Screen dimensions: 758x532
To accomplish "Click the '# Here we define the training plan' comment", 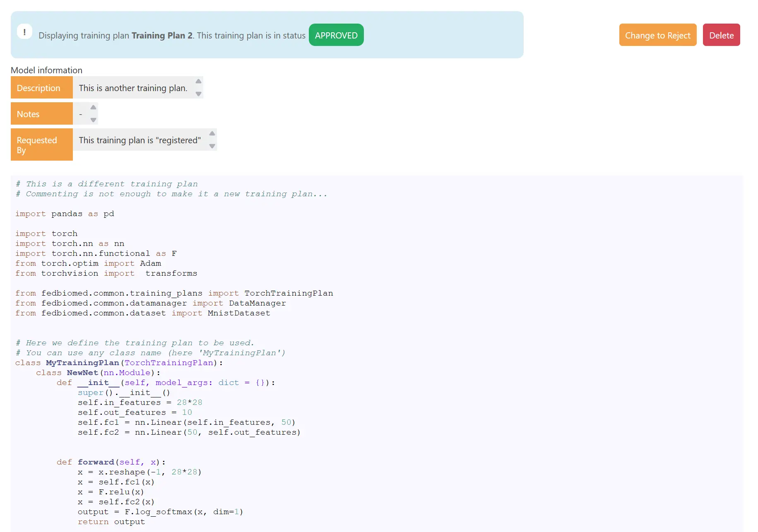I will tap(135, 343).
